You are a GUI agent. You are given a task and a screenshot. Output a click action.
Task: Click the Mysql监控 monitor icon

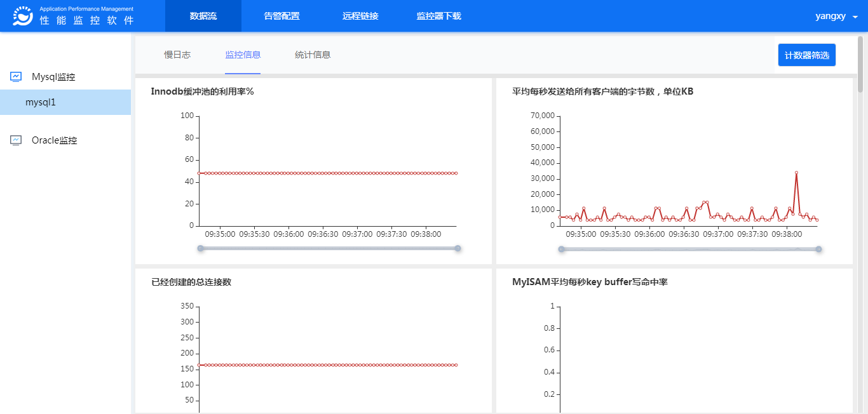(x=16, y=77)
